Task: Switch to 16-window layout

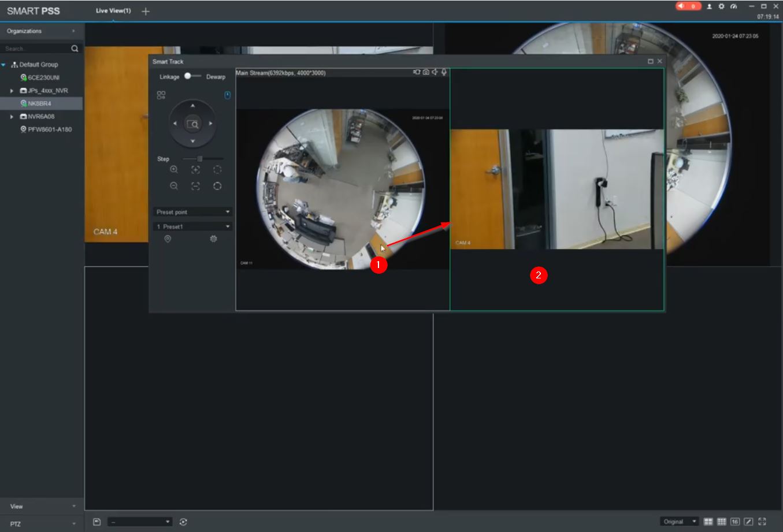Action: (734, 522)
